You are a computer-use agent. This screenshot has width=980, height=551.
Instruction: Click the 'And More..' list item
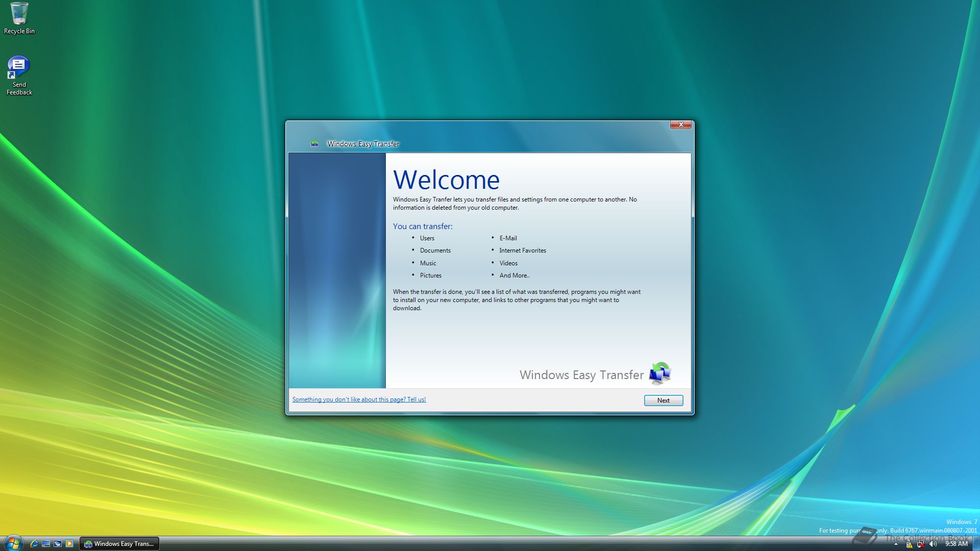(x=514, y=275)
